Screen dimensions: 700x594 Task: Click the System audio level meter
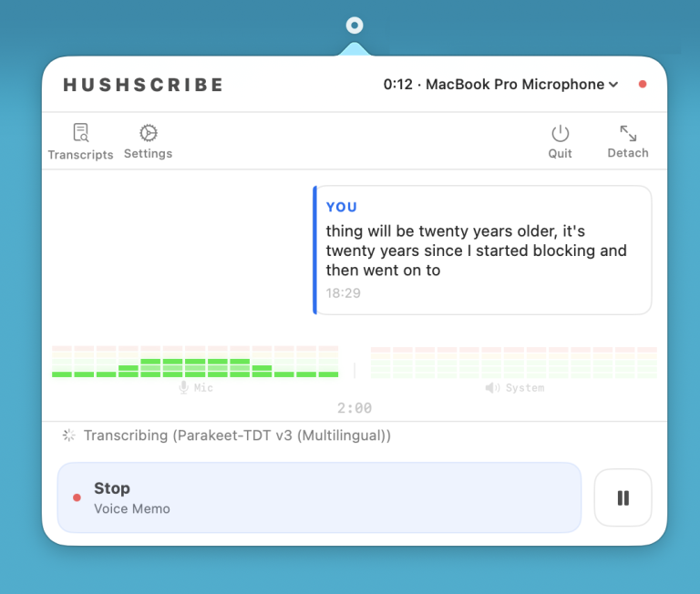(514, 363)
